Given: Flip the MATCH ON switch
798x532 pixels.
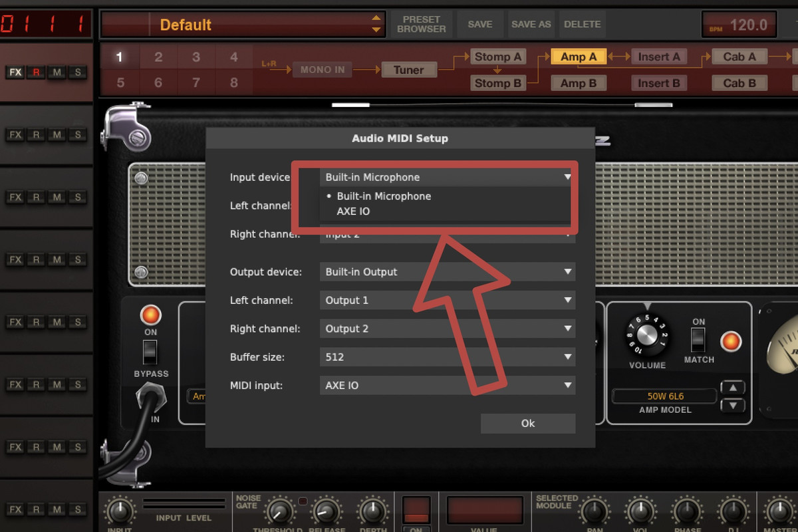Looking at the screenshot, I should 698,340.
